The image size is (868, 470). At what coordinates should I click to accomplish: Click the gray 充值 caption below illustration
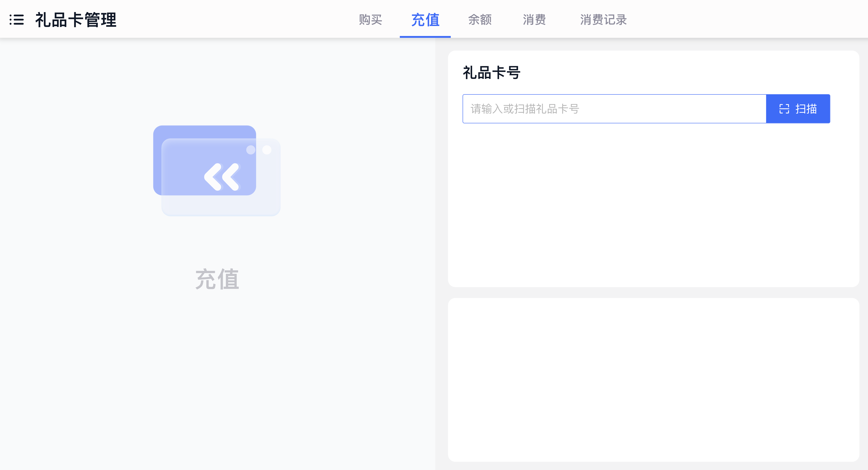(x=217, y=279)
